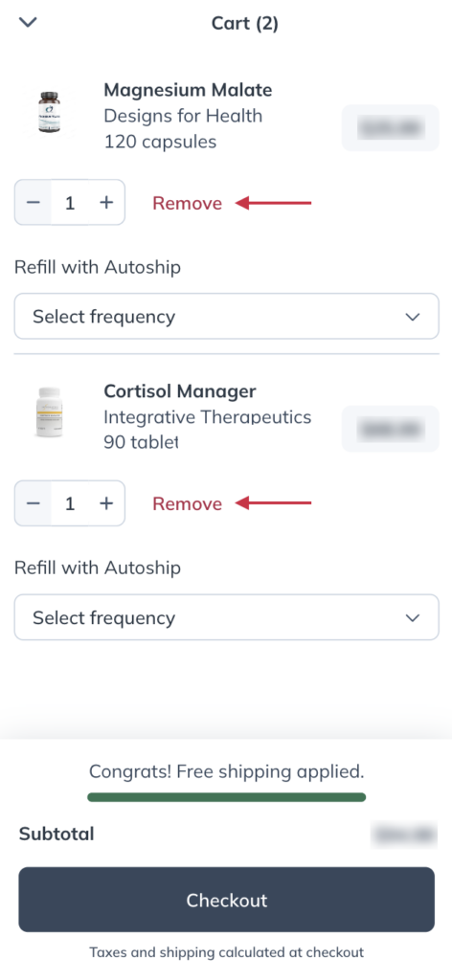The image size is (452, 980).
Task: Click the Magnesium Malate bottle thumbnail
Action: point(50,113)
